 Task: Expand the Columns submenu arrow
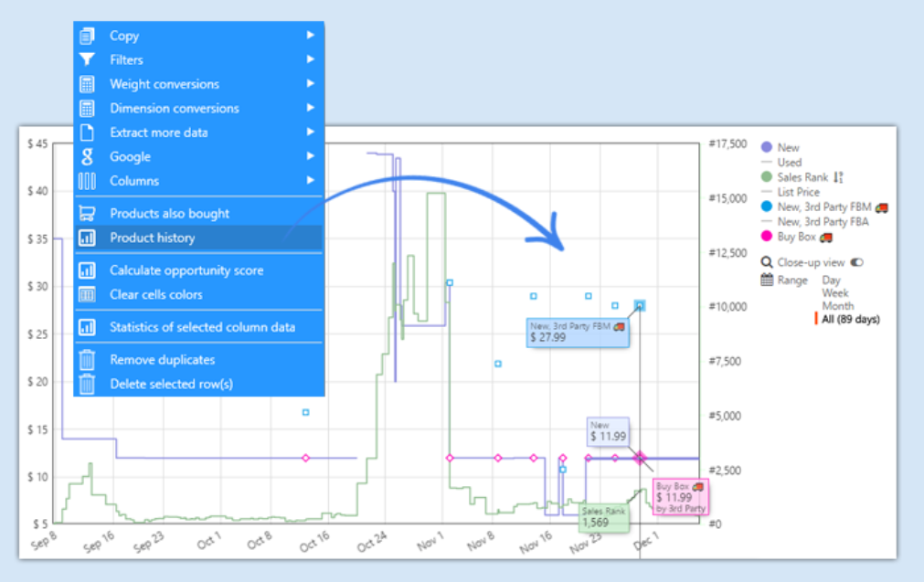point(311,180)
